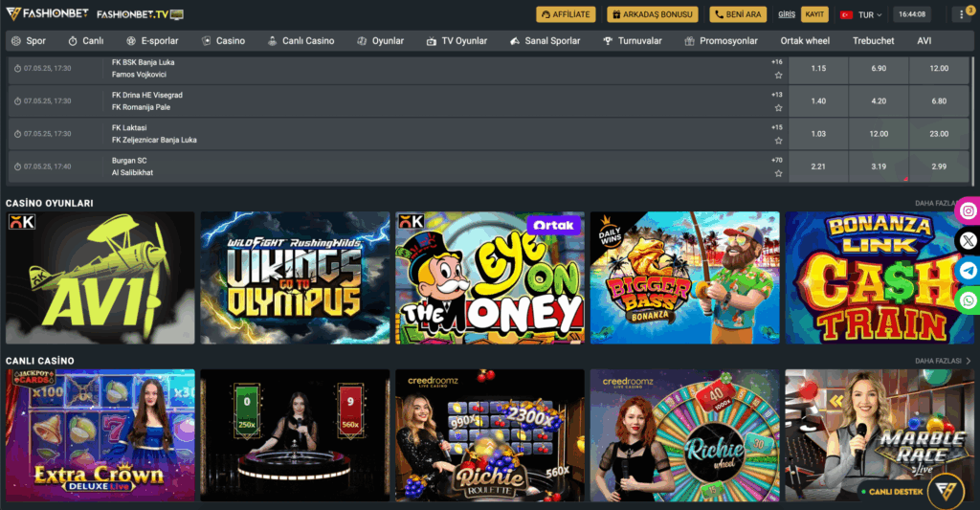Click the Kayıt register button
Screen dimensions: 980x510
814,14
